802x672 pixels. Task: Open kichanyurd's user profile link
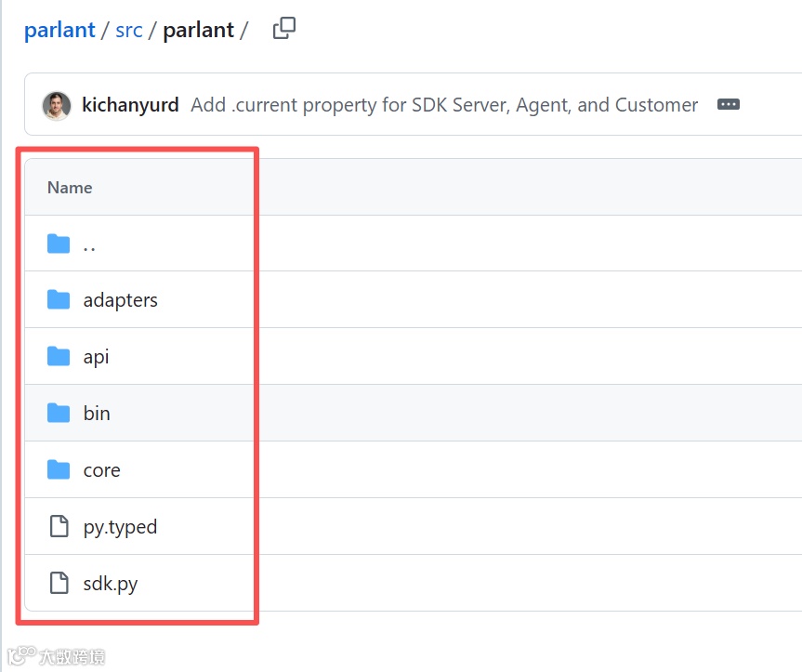[130, 105]
